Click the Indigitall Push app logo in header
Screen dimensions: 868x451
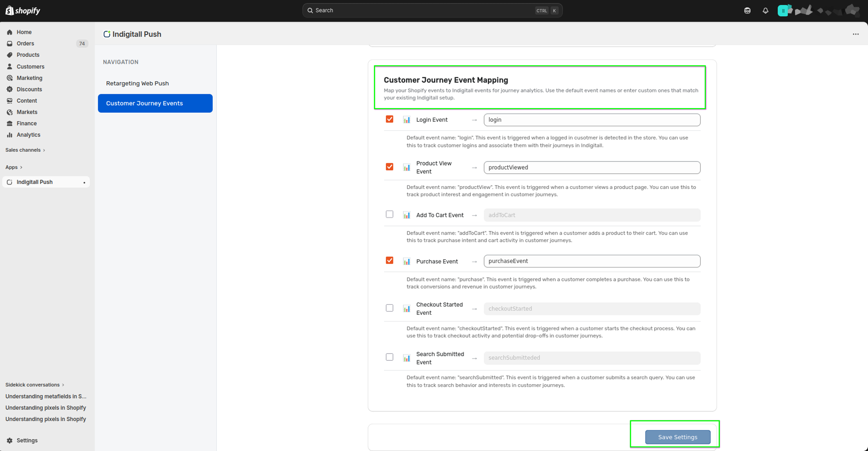107,34
